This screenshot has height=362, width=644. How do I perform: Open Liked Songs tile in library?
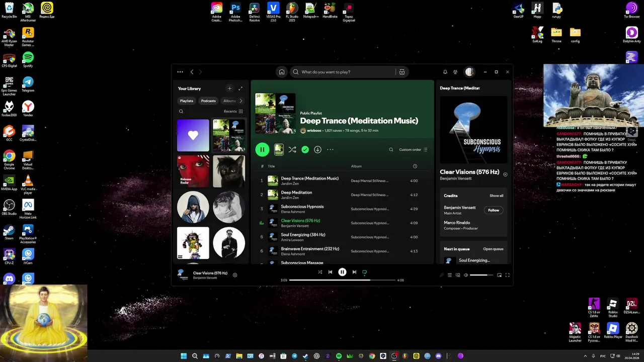[x=193, y=135]
